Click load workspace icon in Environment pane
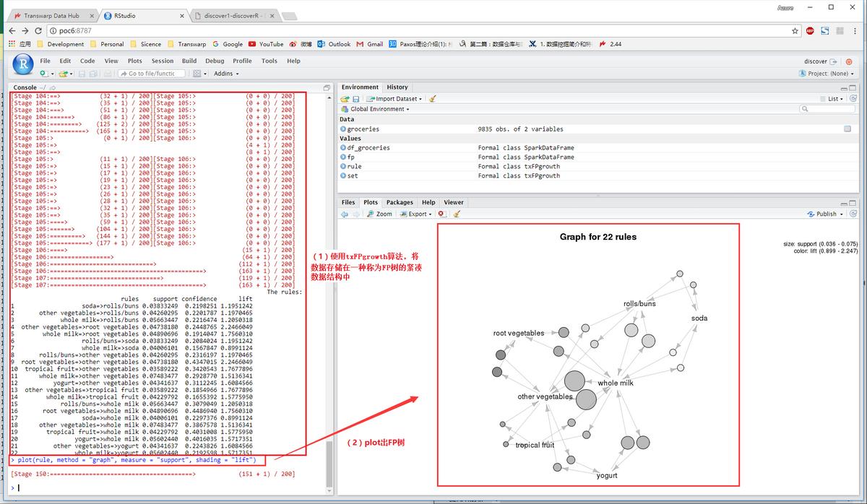The image size is (867, 504). 345,99
